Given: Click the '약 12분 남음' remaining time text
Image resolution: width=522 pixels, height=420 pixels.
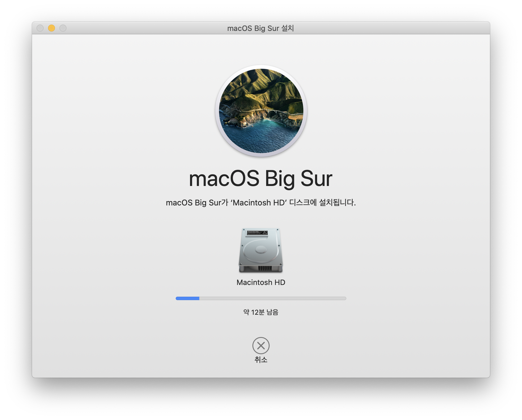Looking at the screenshot, I should [261, 312].
